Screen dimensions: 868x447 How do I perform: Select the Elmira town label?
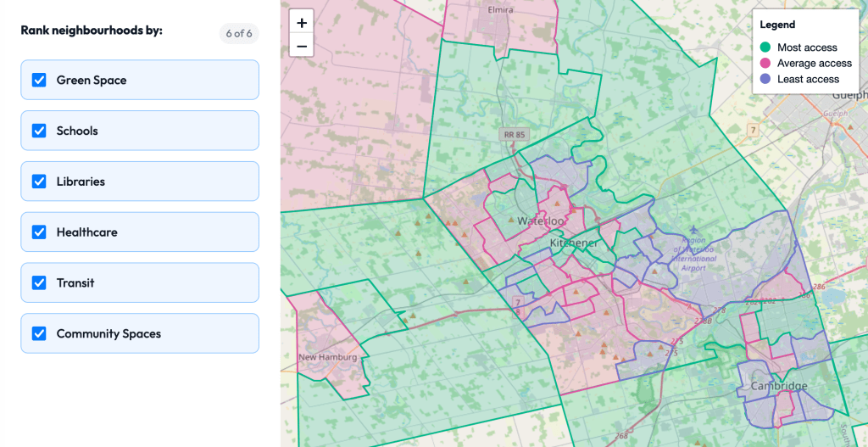pyautogui.click(x=500, y=10)
